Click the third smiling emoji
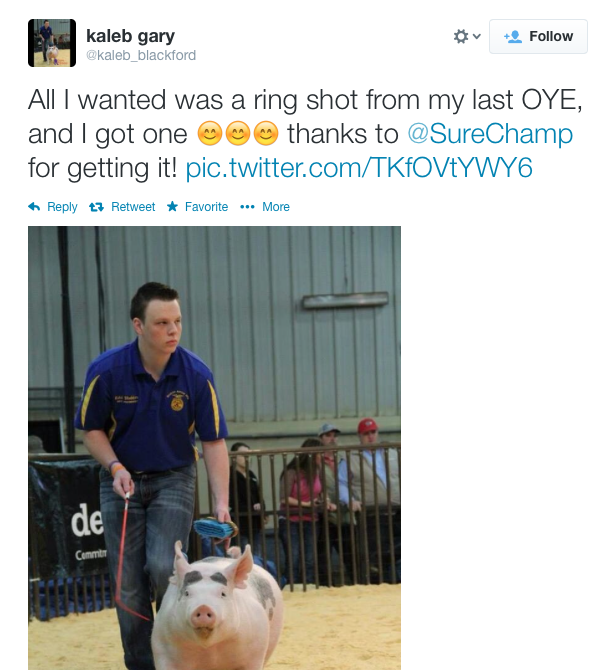 click(266, 134)
